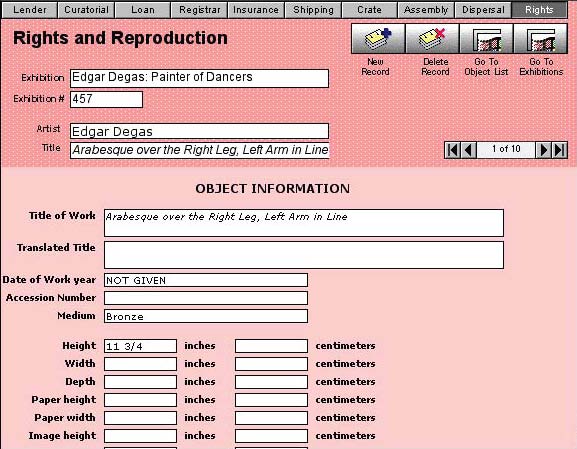577x449 pixels.
Task: Open the Dispersal tab
Action: click(x=483, y=10)
